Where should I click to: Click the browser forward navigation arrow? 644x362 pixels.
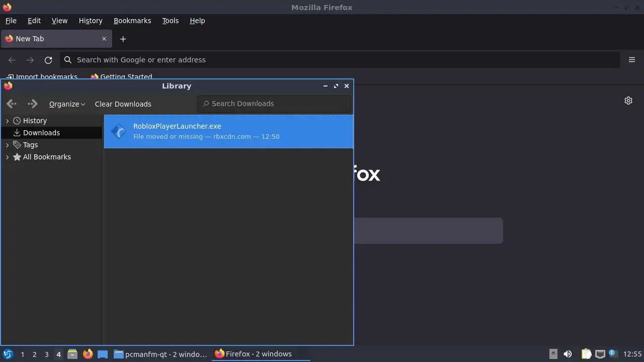30,60
